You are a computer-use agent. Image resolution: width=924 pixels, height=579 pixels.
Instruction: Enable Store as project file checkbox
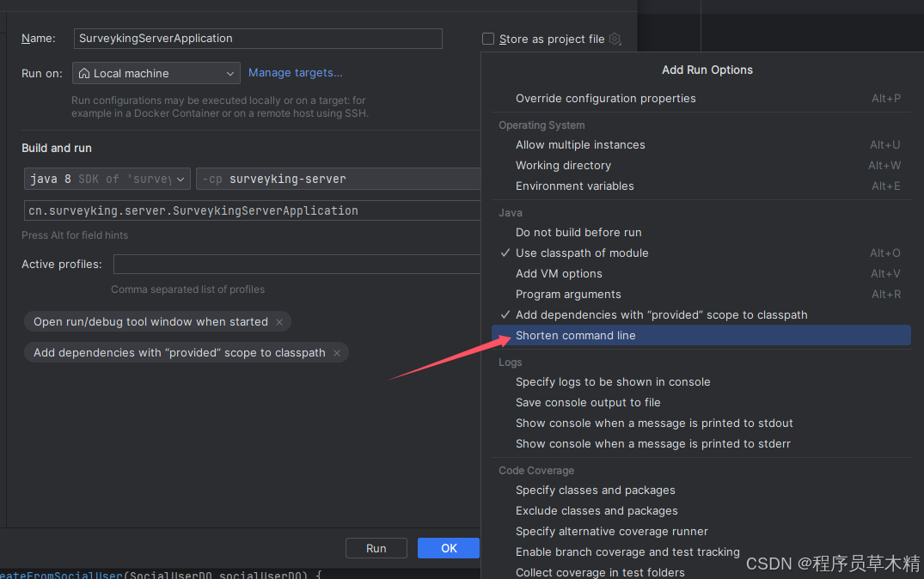[488, 39]
